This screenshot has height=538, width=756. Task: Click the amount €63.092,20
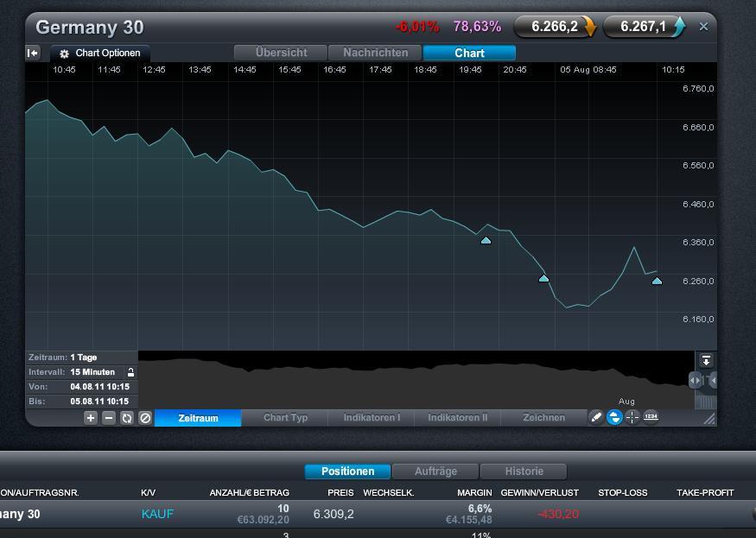pos(264,520)
